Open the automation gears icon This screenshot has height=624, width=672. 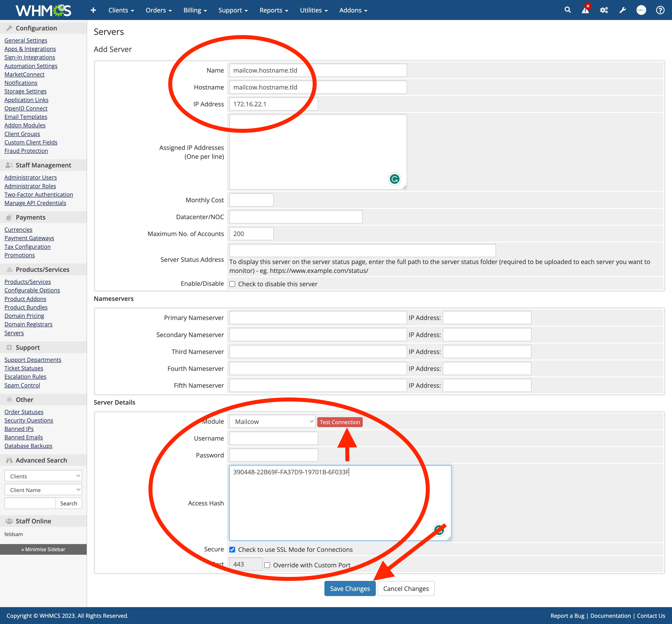click(604, 10)
